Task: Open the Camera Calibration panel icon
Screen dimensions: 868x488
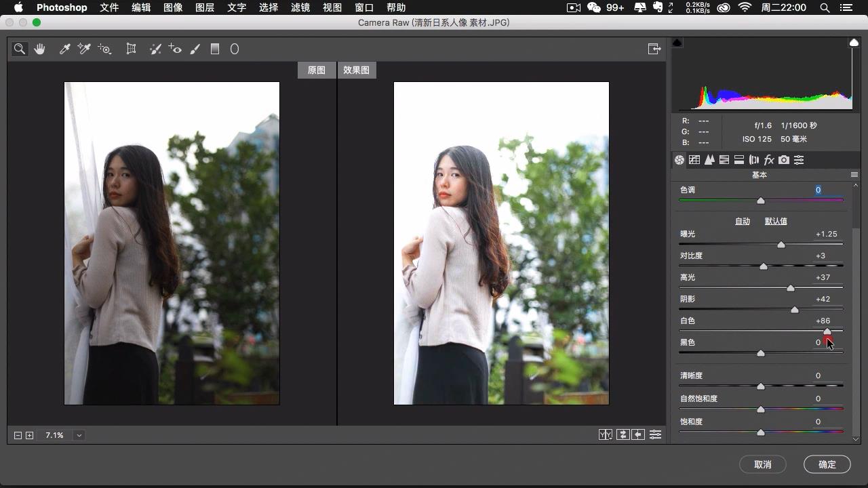Action: click(x=784, y=160)
